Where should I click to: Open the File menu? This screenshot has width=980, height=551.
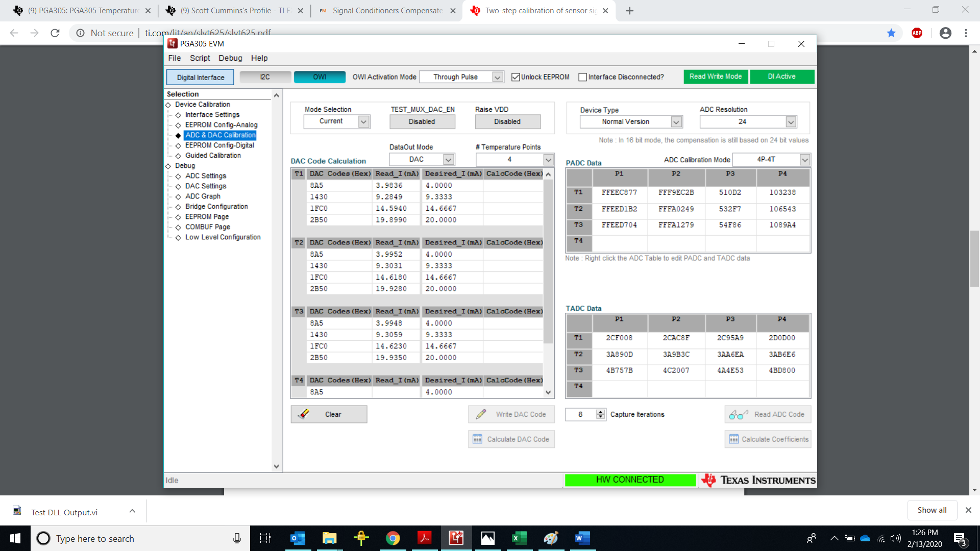point(175,58)
